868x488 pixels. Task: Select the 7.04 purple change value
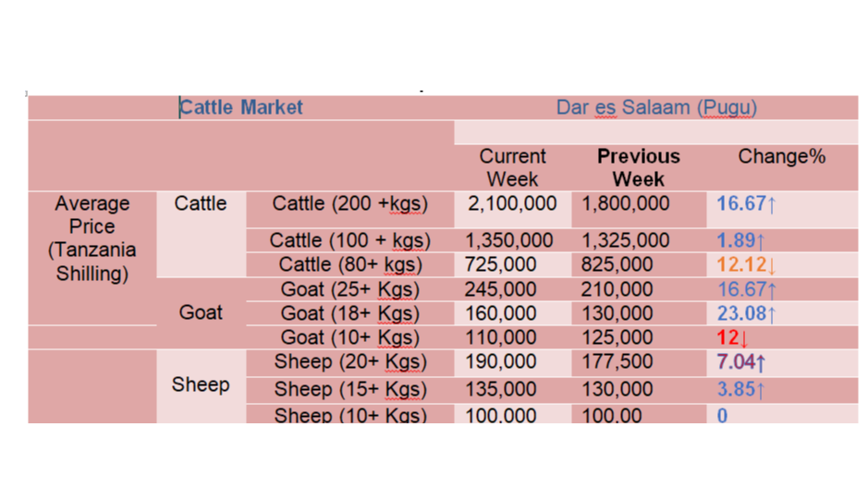pyautogui.click(x=741, y=362)
